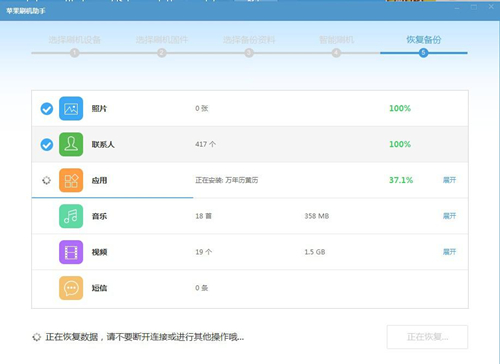Click the purple Video (视频) icon

click(x=71, y=252)
